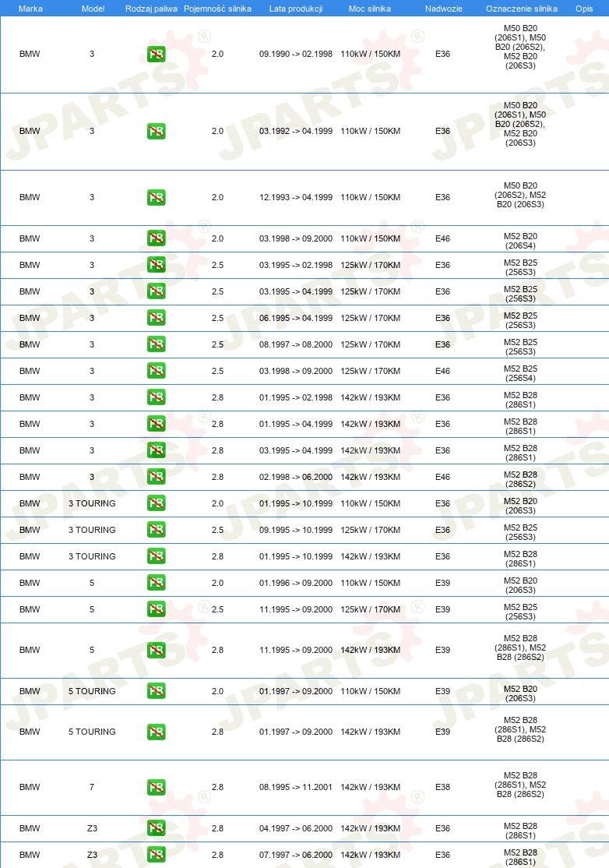Select fuel icon of the 2.5 E46 BMW 3 row
This screenshot has height=868, width=609.
pos(157,372)
